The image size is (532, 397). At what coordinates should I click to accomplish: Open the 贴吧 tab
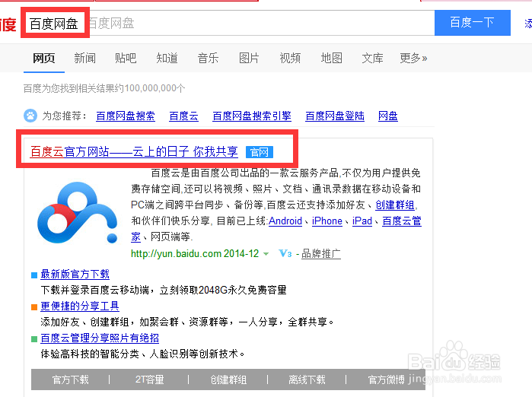pos(126,59)
